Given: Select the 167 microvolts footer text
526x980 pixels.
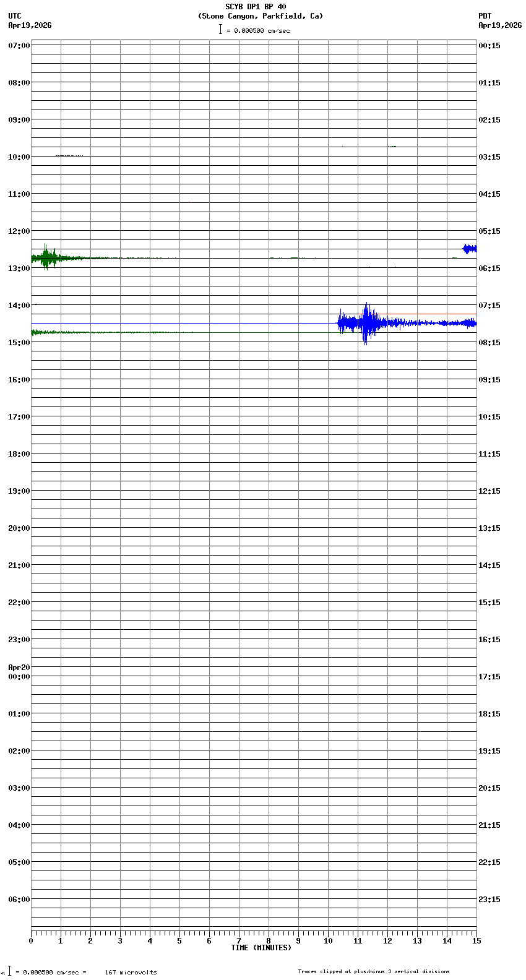Looking at the screenshot, I should click(x=131, y=972).
